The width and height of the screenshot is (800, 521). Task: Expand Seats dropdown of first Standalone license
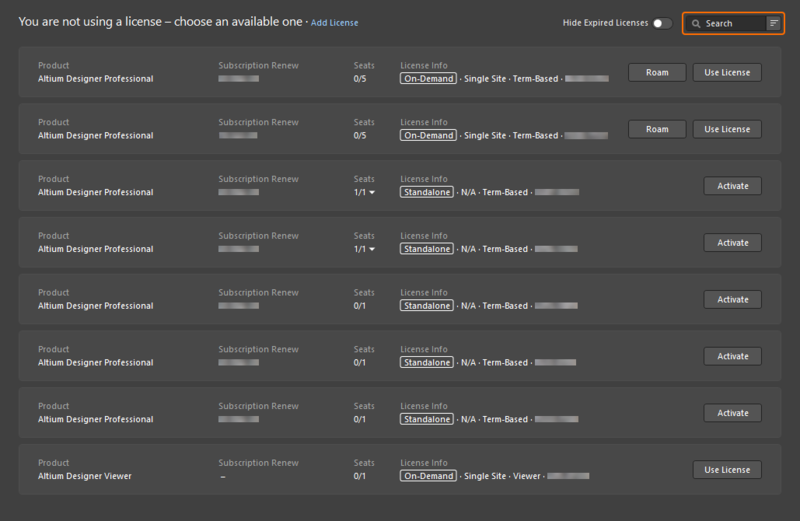point(372,192)
